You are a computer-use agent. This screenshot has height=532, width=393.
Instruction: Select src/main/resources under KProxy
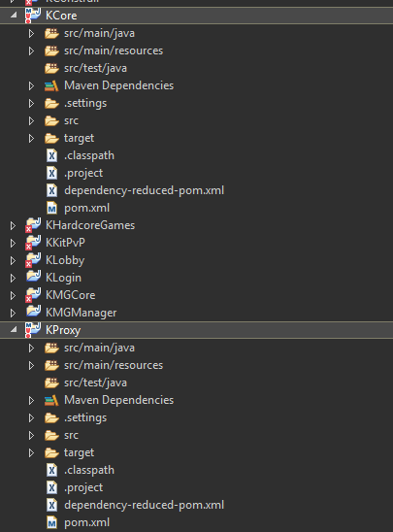[114, 365]
